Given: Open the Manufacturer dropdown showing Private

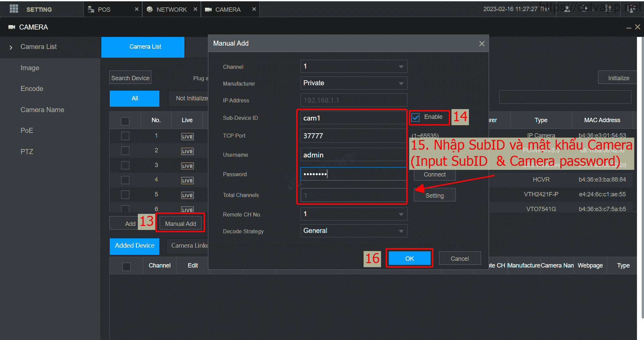Looking at the screenshot, I should (354, 83).
